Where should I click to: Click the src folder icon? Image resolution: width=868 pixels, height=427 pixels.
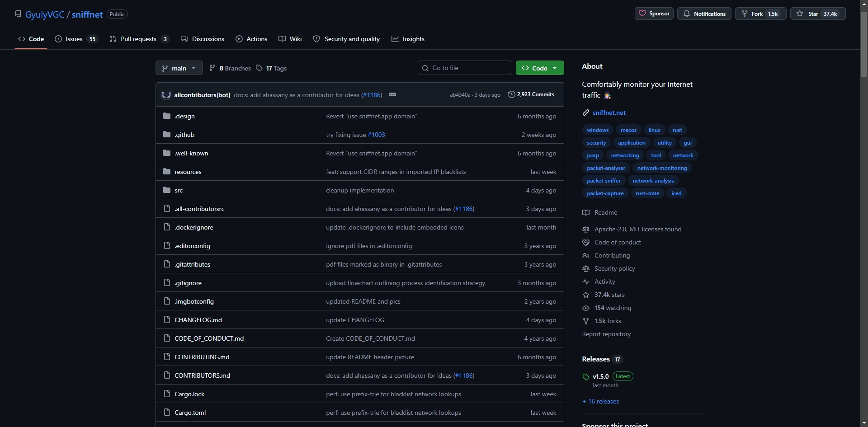coord(167,190)
